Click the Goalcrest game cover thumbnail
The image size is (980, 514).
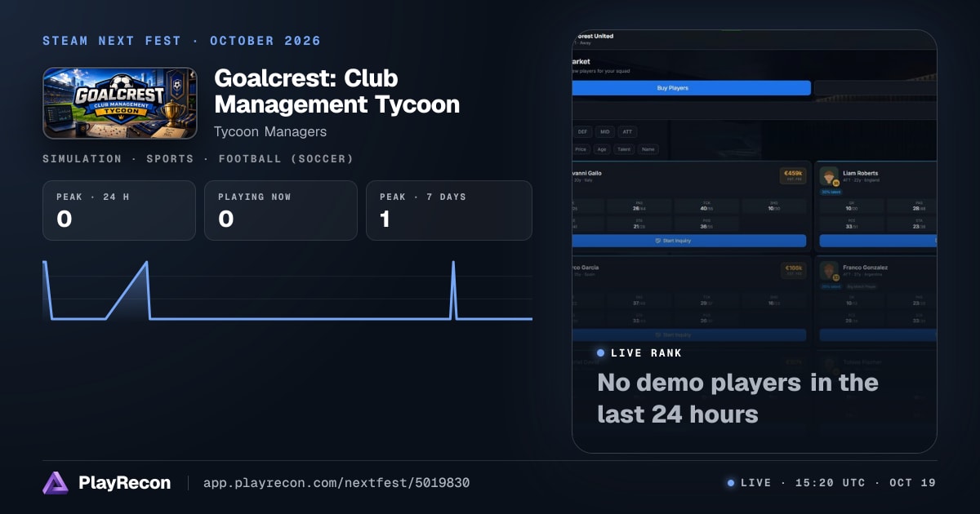[120, 104]
